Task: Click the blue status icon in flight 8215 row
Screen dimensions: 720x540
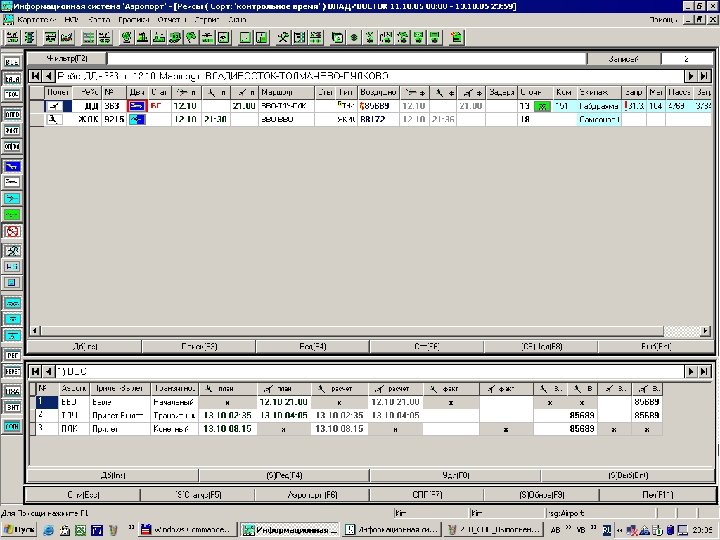Action: 135,119
